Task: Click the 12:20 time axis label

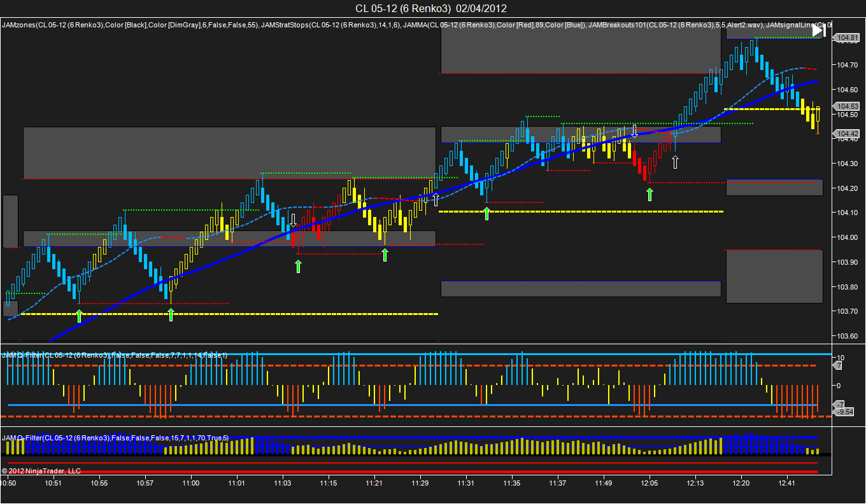Action: click(x=741, y=484)
